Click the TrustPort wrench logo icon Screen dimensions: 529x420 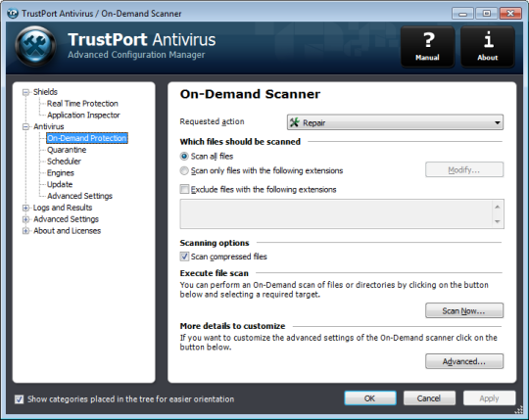pos(36,46)
